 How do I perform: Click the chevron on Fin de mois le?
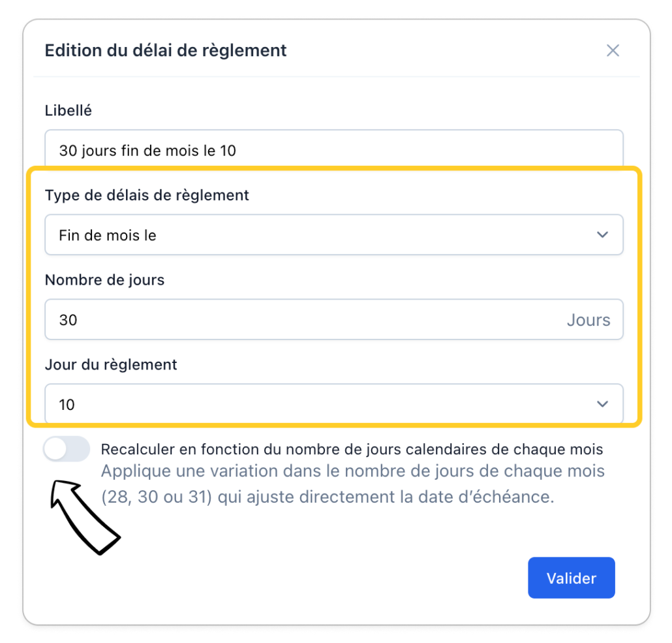click(x=602, y=235)
